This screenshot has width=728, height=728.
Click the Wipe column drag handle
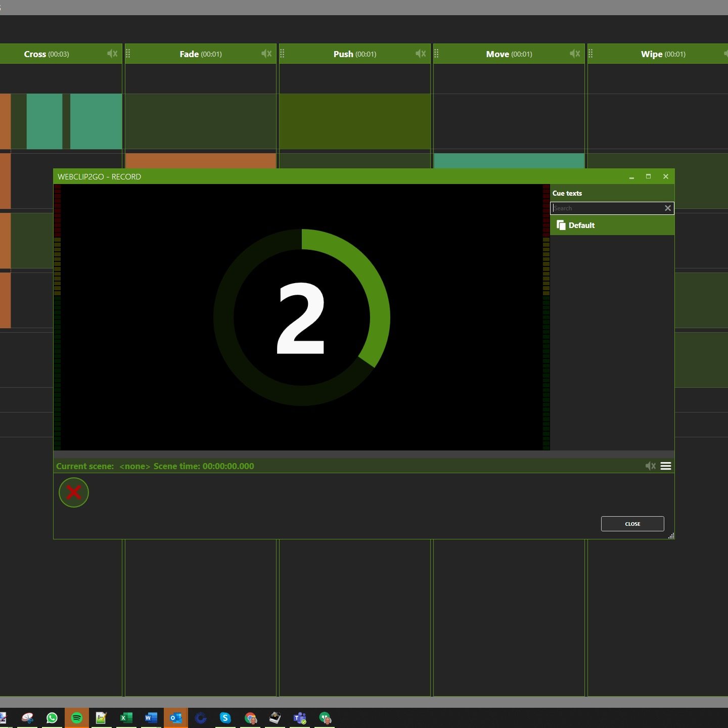click(x=590, y=54)
